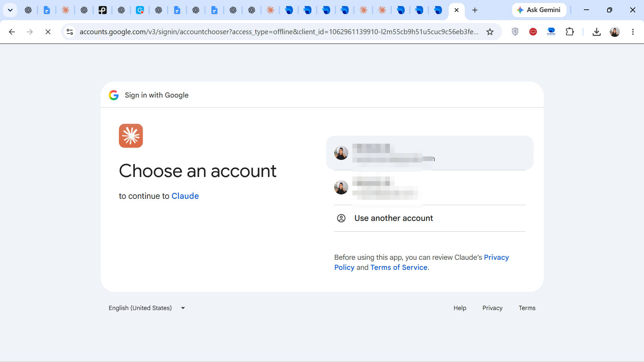Click the site information icon in address bar
The width and height of the screenshot is (644, 362).
tap(70, 32)
